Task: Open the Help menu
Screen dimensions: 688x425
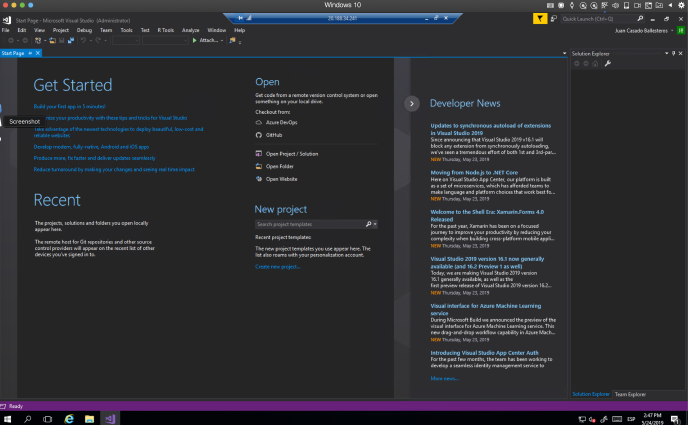Action: (x=240, y=30)
